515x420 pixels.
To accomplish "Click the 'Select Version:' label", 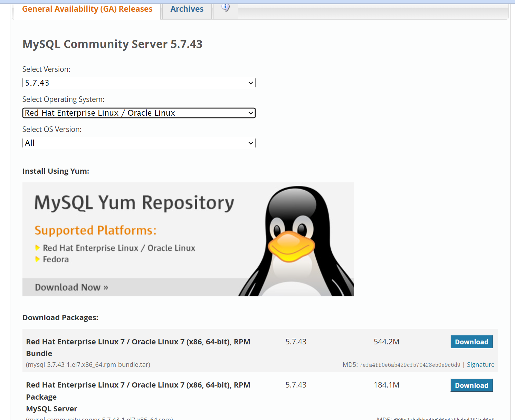I will point(46,69).
